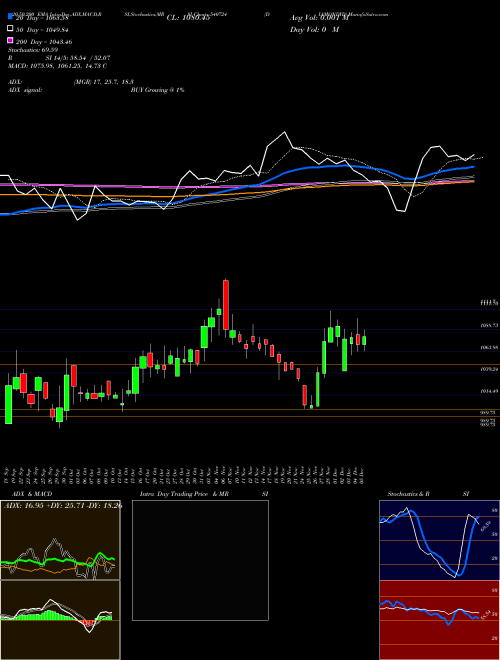Select the text "50 Day - 1049.84"
Image resolution: width=500 pixels, height=660 pixels.
[42, 30]
